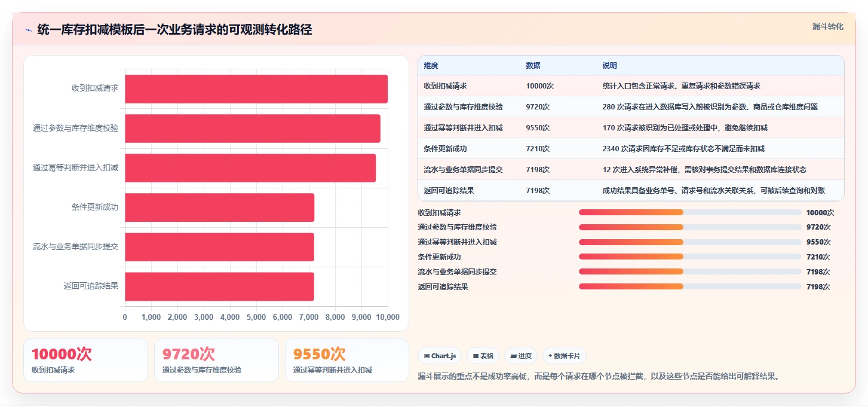Click the 条件更新成功 chart bar

219,207
